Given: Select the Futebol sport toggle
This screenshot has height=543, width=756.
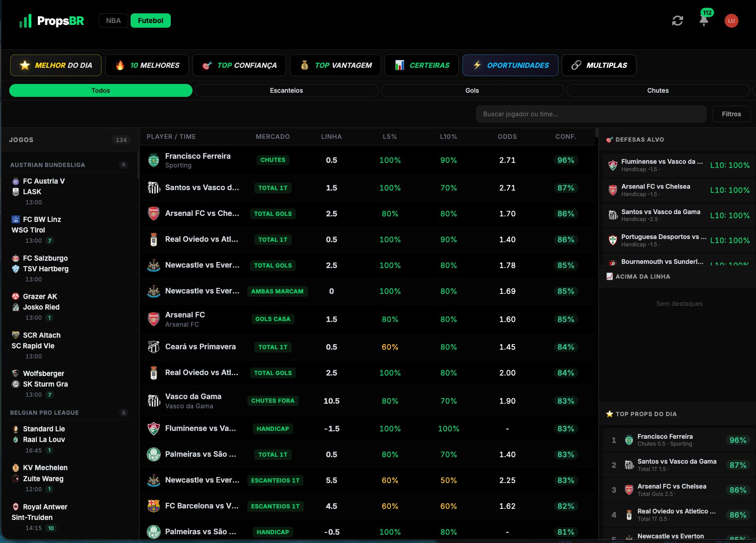Looking at the screenshot, I should click(150, 21).
